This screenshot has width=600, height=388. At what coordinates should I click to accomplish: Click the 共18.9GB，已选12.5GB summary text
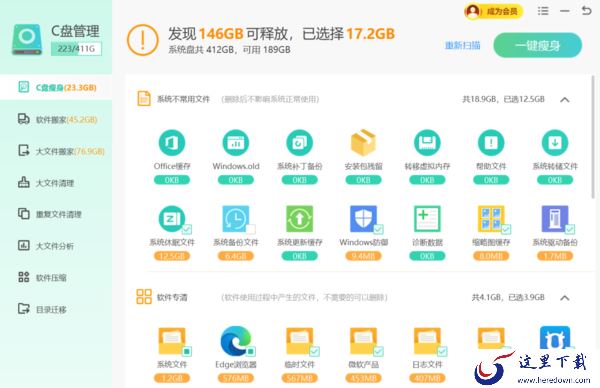pyautogui.click(x=503, y=99)
